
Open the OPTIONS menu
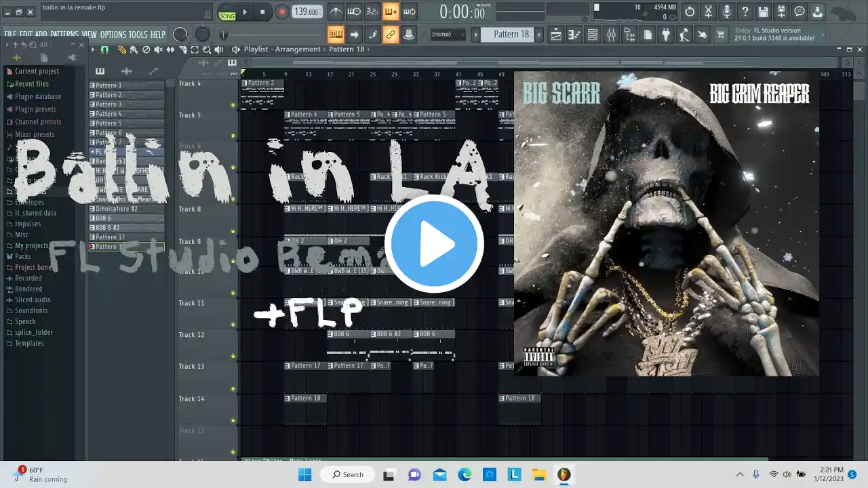tap(113, 35)
